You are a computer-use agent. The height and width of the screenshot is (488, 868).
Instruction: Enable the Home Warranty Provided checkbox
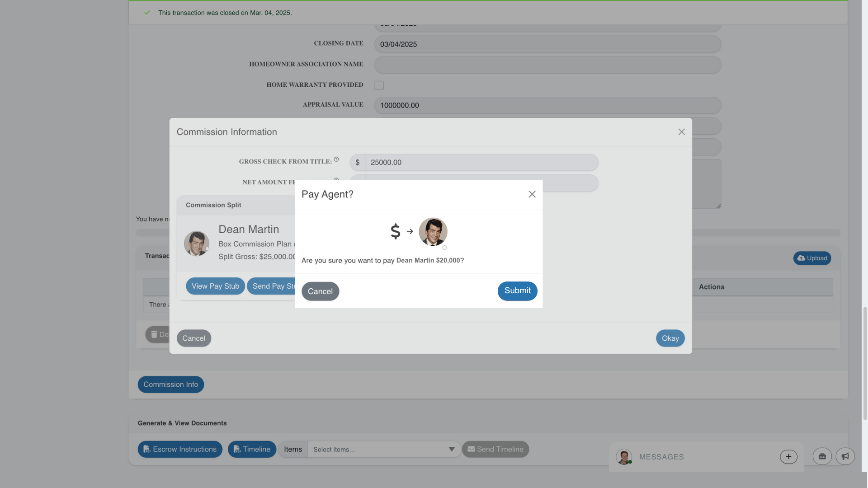click(379, 85)
